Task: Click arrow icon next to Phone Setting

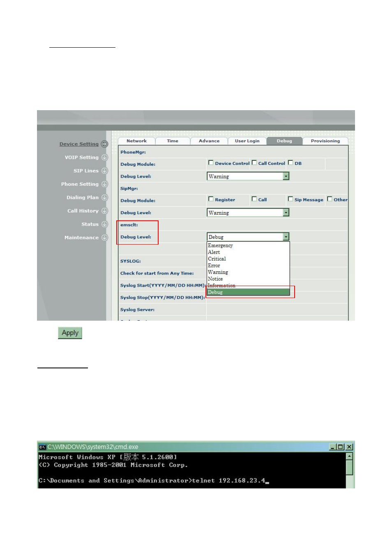Action: click(x=104, y=184)
